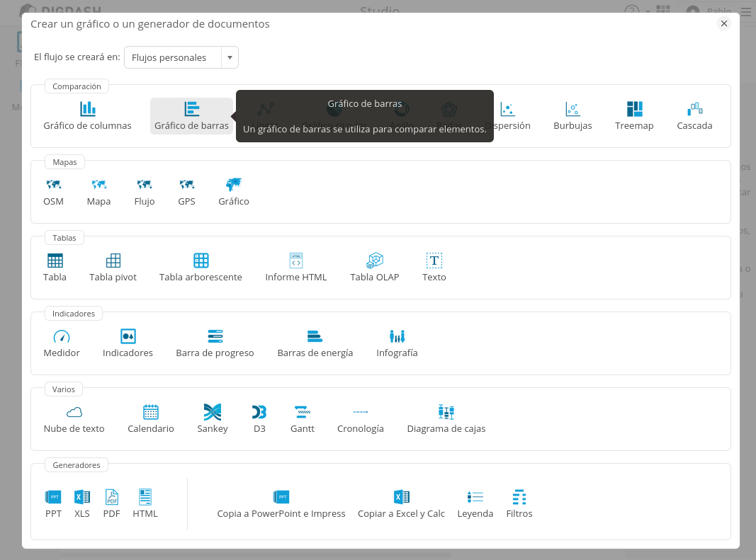The width and height of the screenshot is (756, 560).
Task: Select the Gráfico de barras option
Action: click(191, 115)
